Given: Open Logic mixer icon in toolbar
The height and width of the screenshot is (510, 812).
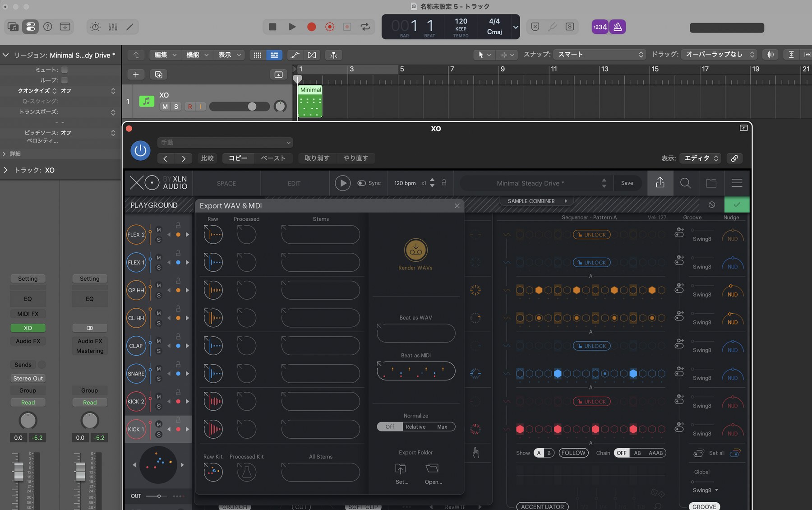Looking at the screenshot, I should click(x=113, y=27).
